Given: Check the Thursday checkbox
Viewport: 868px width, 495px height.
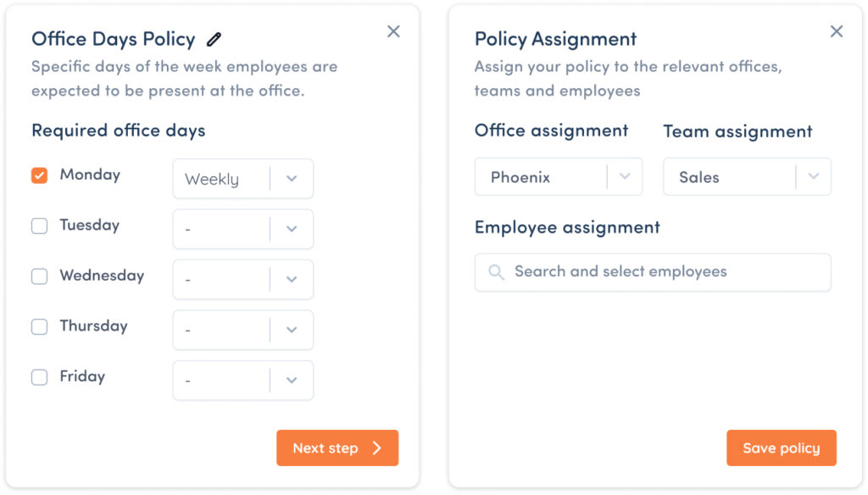Looking at the screenshot, I should click(x=39, y=326).
